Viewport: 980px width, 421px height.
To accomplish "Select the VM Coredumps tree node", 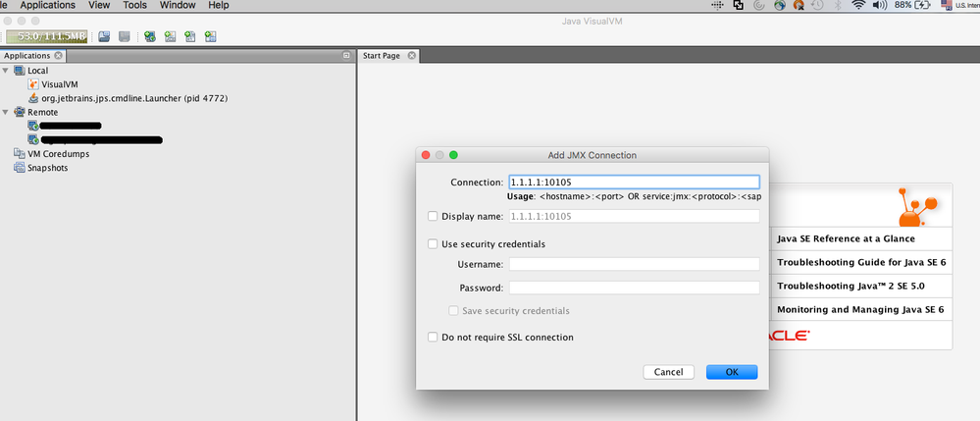I will click(58, 154).
